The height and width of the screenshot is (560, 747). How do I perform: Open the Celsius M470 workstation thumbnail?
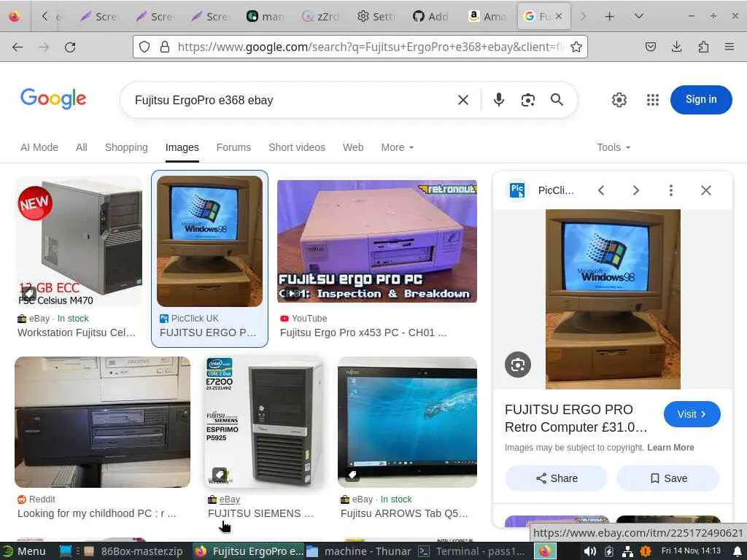[79, 241]
